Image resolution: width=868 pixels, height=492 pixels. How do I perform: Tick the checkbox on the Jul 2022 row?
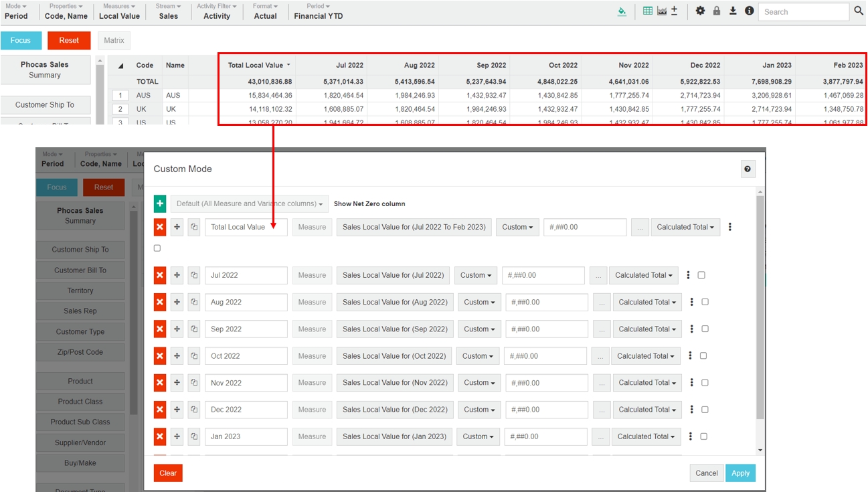pyautogui.click(x=701, y=275)
